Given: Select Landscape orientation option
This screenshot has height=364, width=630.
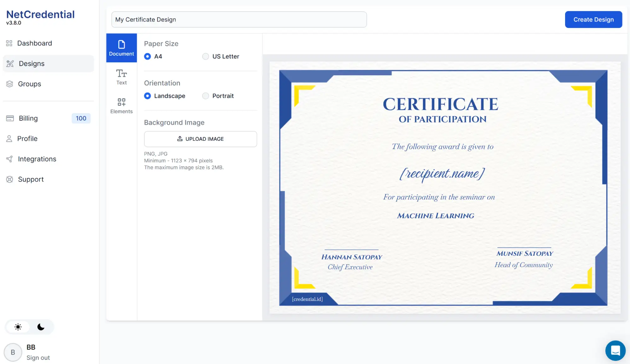Looking at the screenshot, I should [x=147, y=96].
